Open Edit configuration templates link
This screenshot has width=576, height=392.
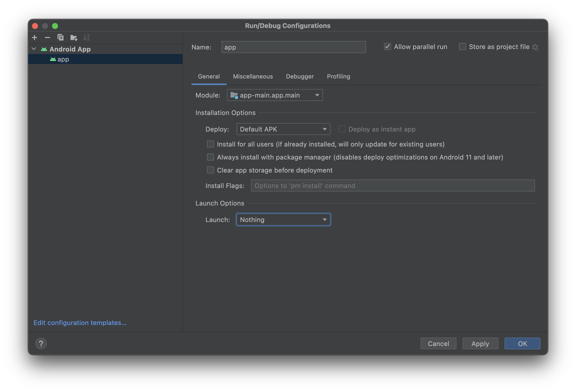pyautogui.click(x=80, y=323)
